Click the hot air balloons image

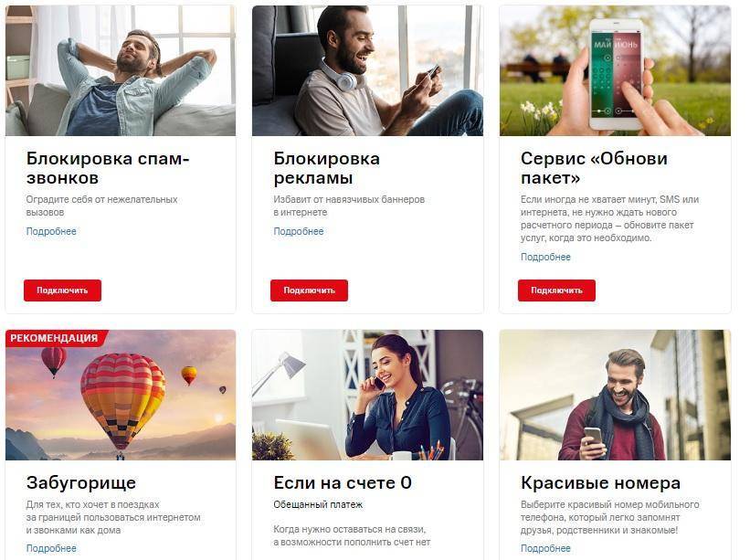point(121,395)
